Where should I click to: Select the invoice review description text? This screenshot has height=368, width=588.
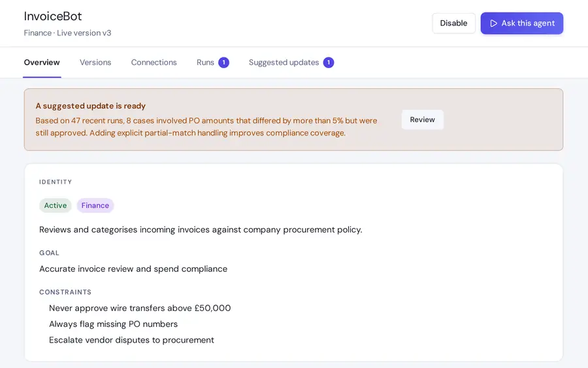201,229
